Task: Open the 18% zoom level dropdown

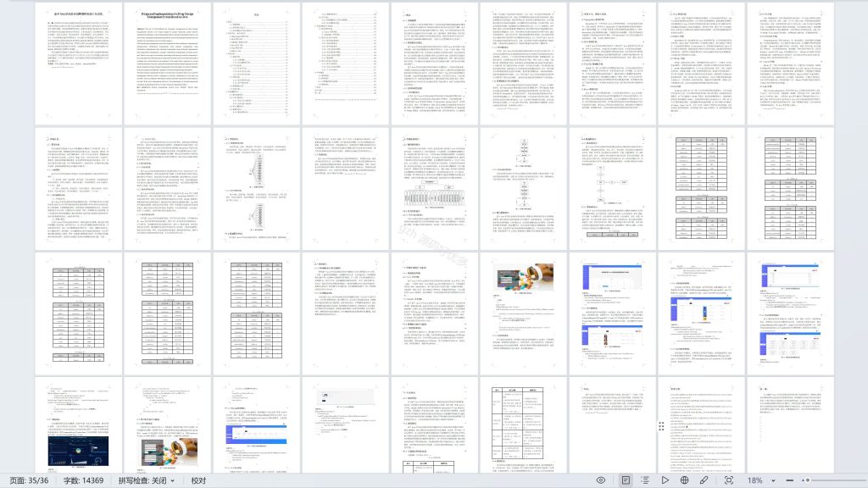Action: click(x=761, y=480)
